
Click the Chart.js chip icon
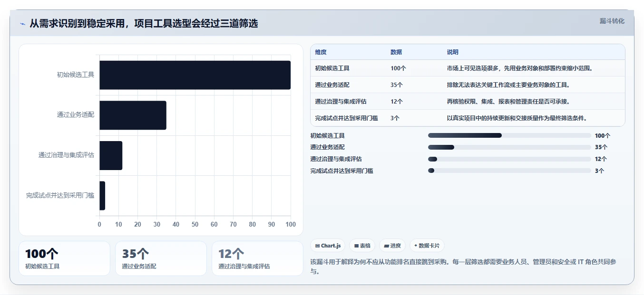click(x=317, y=246)
